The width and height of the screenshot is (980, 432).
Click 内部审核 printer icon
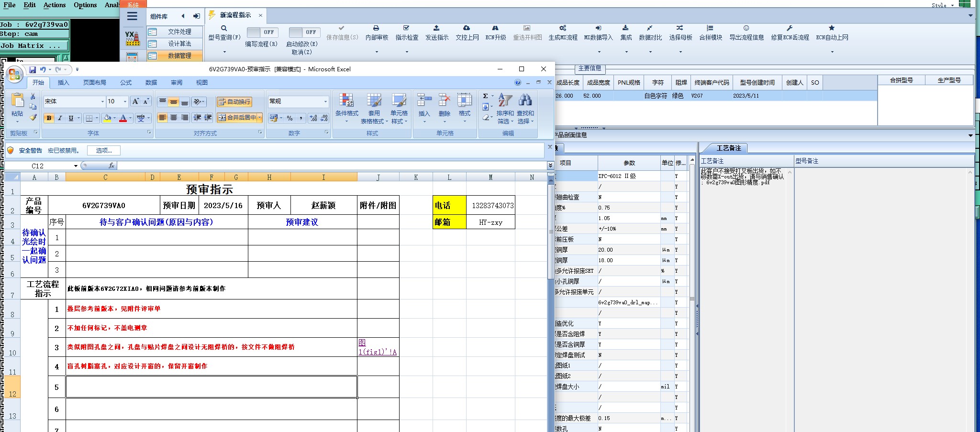click(x=377, y=28)
